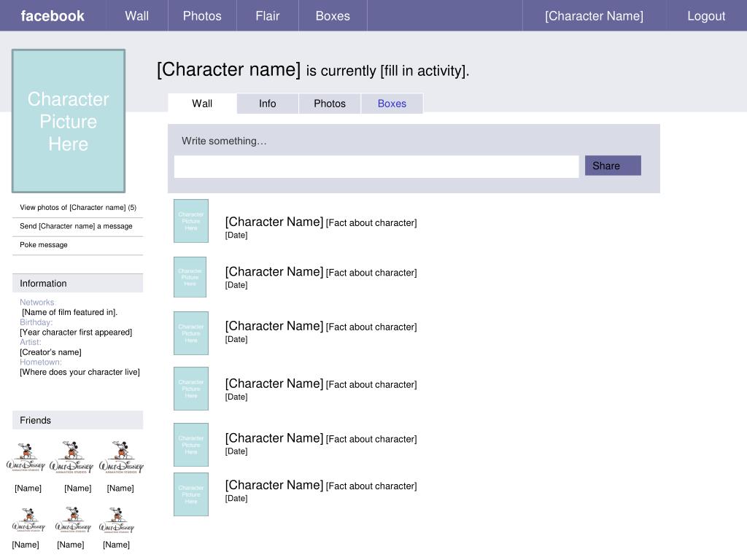The width and height of the screenshot is (747, 560).
Task: Click the Artist label
Action: click(x=31, y=343)
